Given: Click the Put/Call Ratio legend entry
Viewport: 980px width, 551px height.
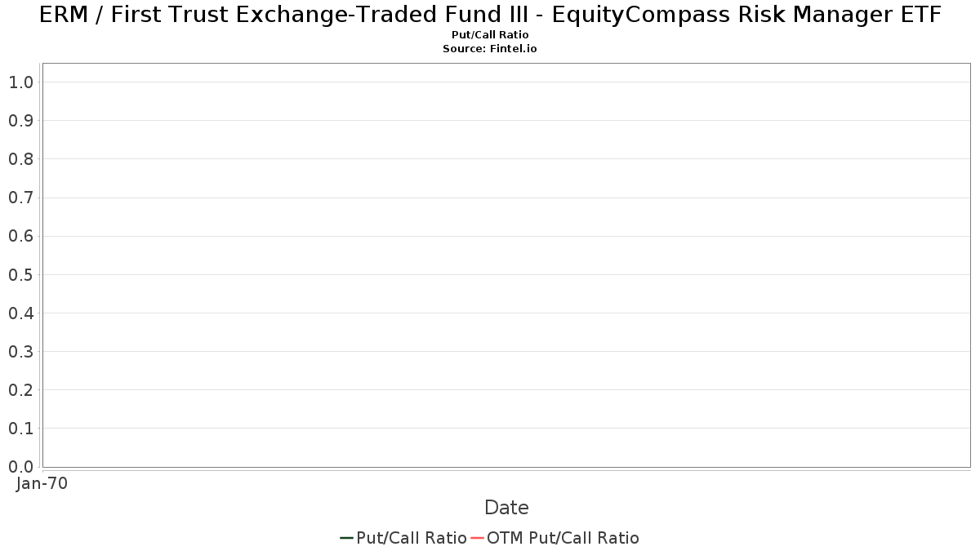Looking at the screenshot, I should 403,538.
